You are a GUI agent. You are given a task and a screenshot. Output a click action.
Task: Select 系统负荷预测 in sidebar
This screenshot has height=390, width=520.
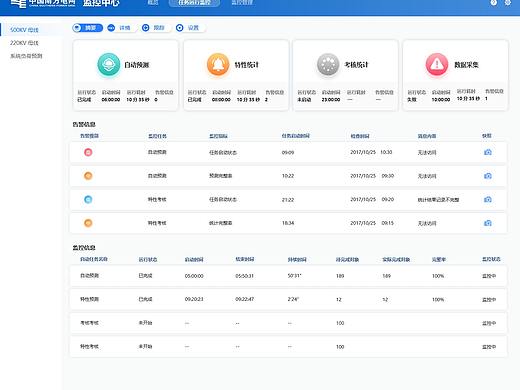[x=26, y=56]
